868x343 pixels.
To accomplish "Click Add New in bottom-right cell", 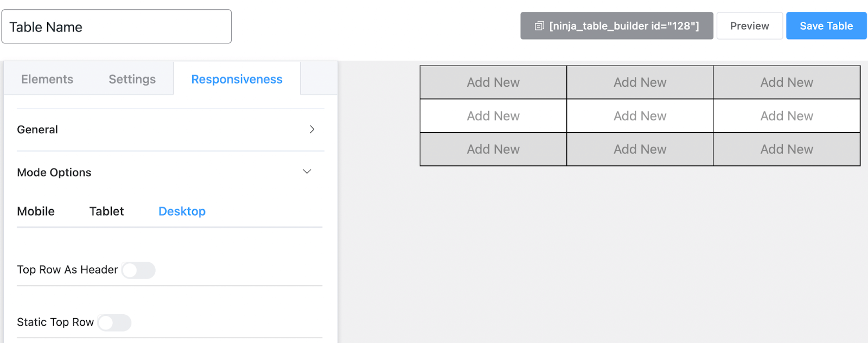I will point(787,149).
